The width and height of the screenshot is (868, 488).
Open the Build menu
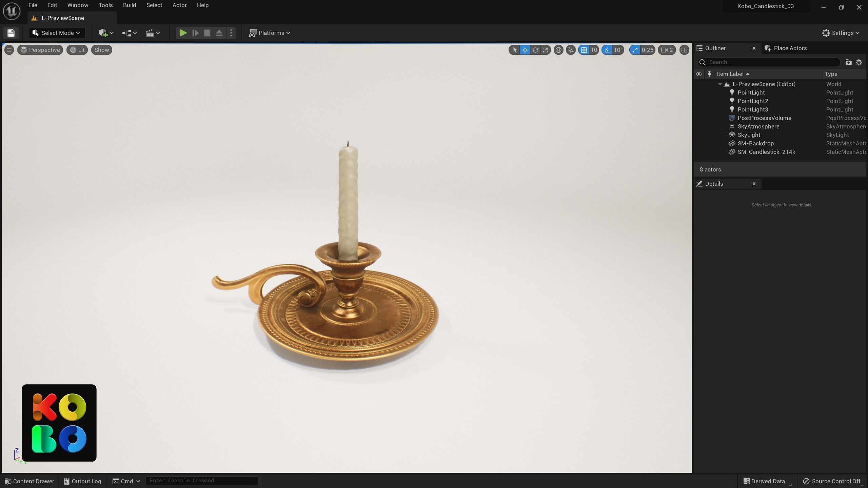[x=129, y=5]
